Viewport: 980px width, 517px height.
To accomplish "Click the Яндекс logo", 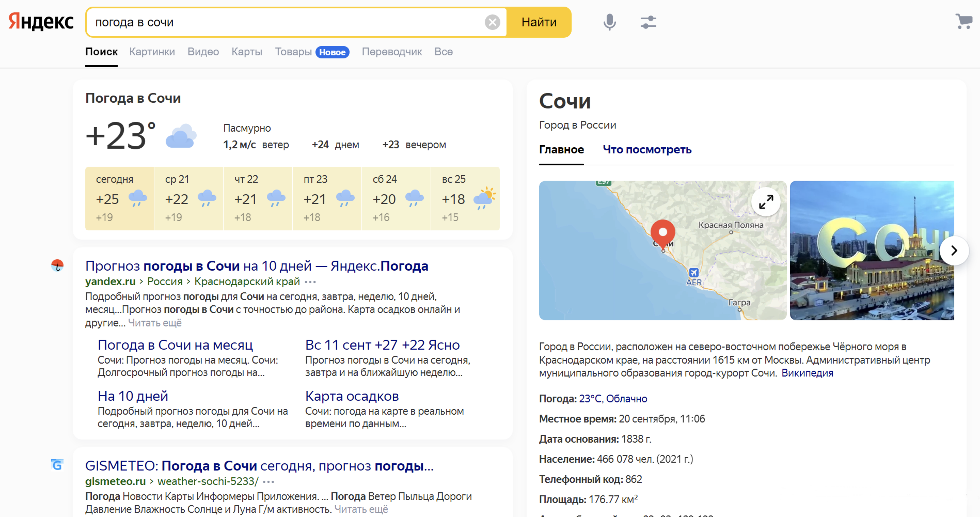I will (41, 21).
